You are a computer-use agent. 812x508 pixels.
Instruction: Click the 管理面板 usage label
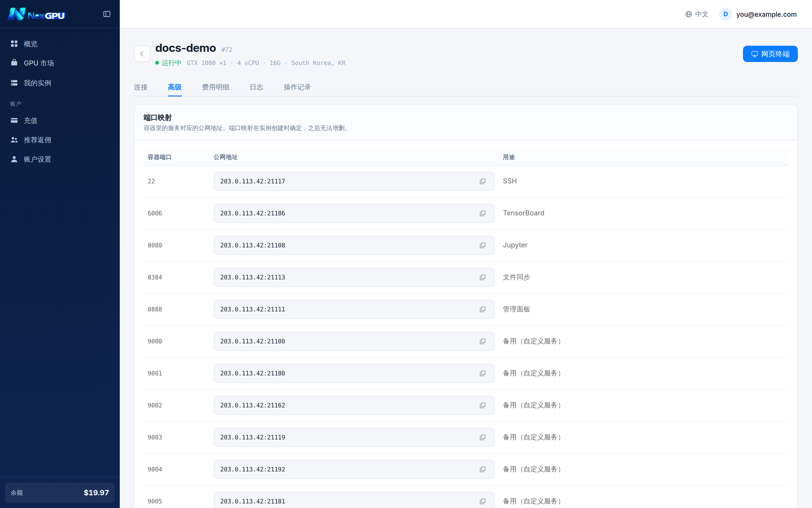click(516, 309)
